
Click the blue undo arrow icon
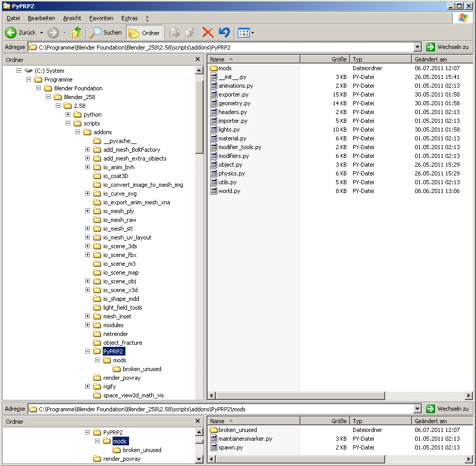[x=225, y=33]
